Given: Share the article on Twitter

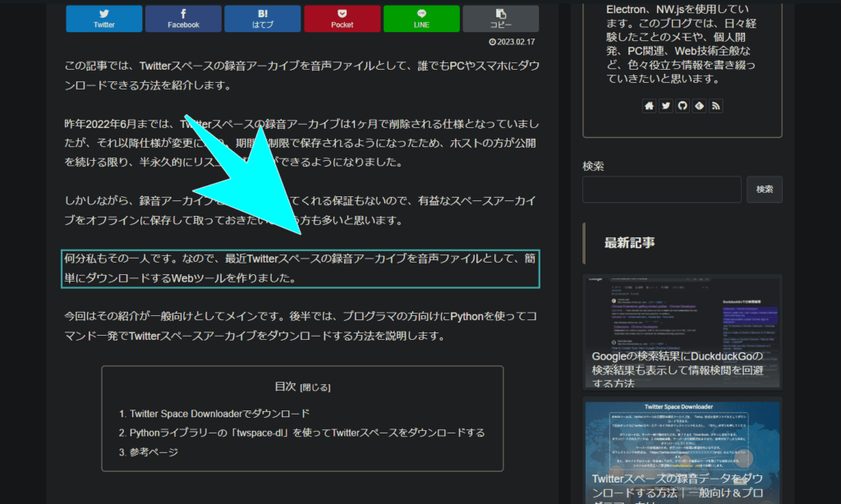Looking at the screenshot, I should tap(104, 19).
